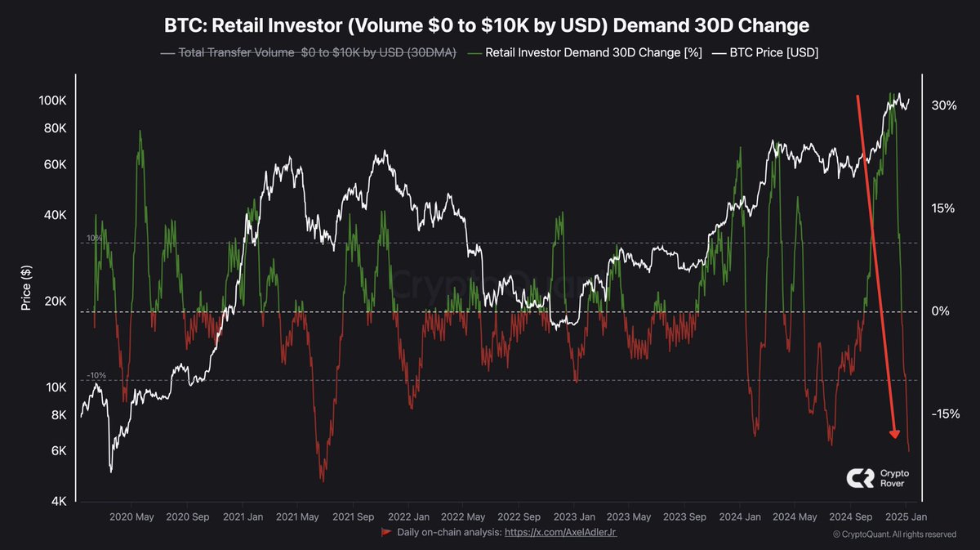
Task: Click the Daily on-chain analysis caption
Action: (448, 532)
